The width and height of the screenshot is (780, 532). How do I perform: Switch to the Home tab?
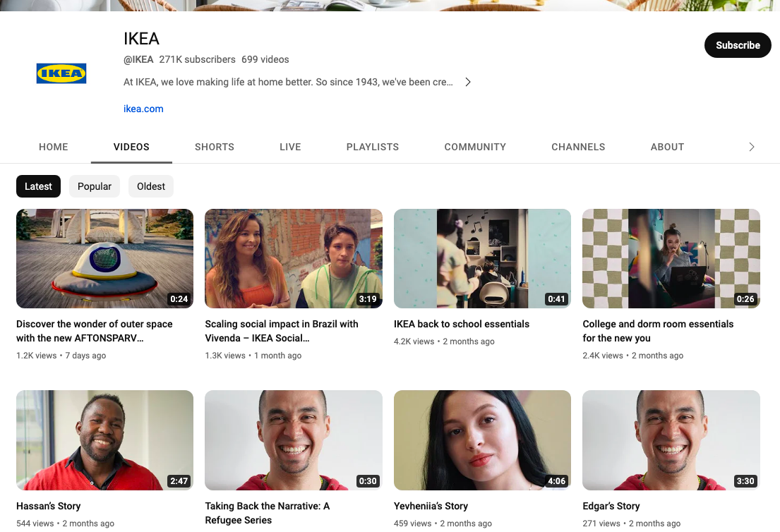coord(53,147)
